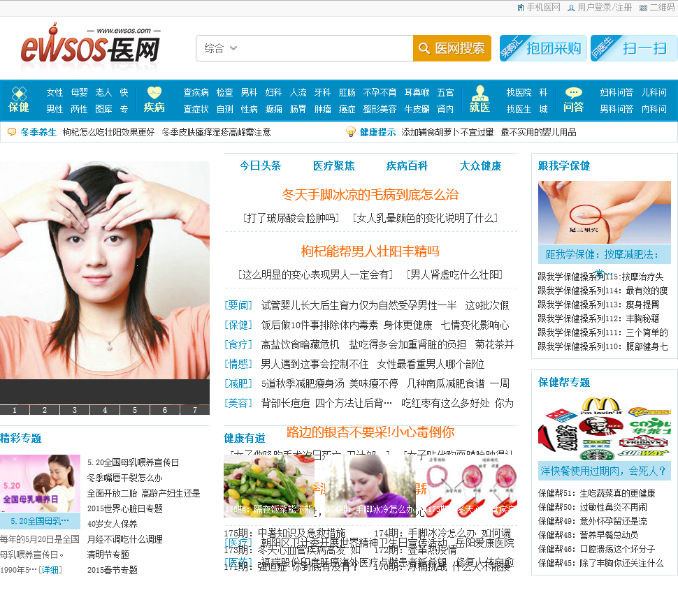Open 枸杞怎么吃壮阳效果更好 ticker link

[x=108, y=132]
